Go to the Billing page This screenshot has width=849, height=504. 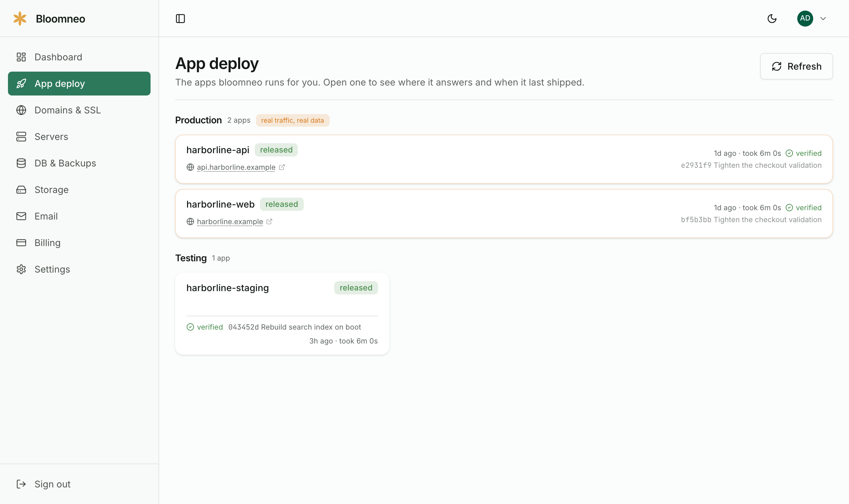(79, 242)
